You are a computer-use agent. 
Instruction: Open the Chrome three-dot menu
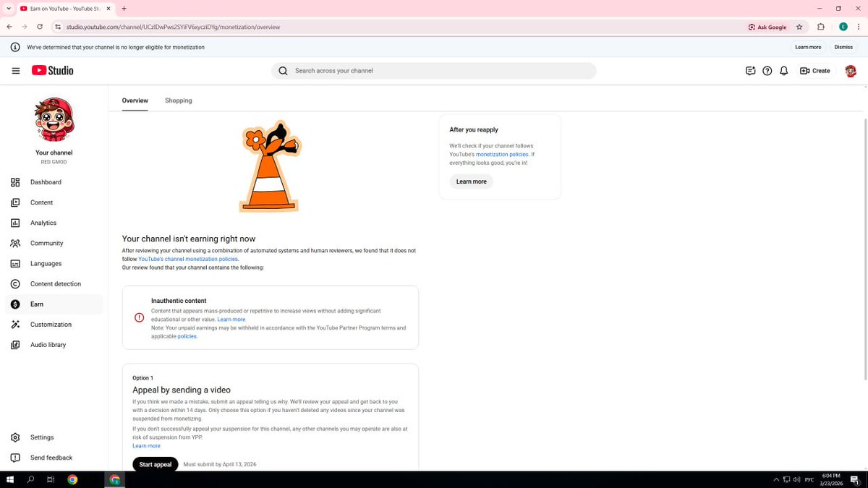tap(859, 27)
